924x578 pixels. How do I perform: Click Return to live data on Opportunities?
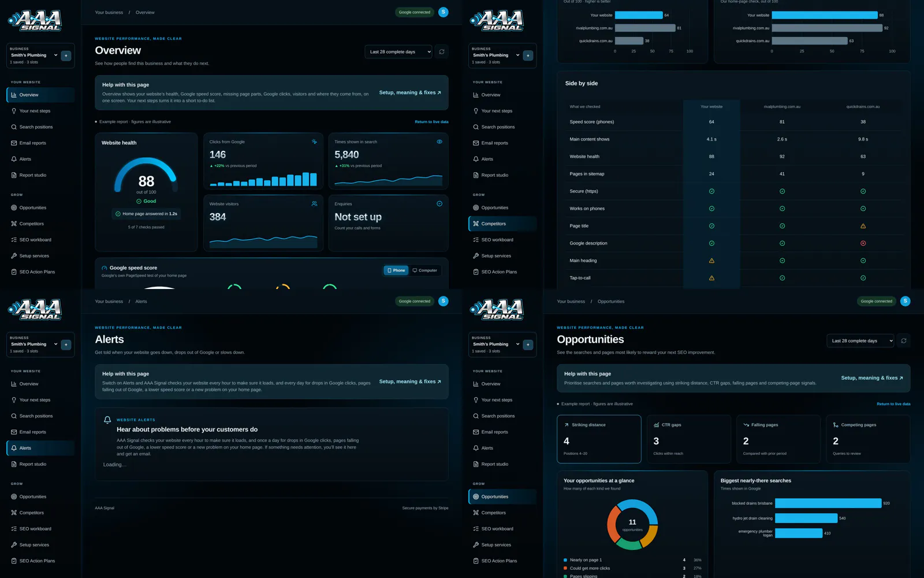[893, 404]
